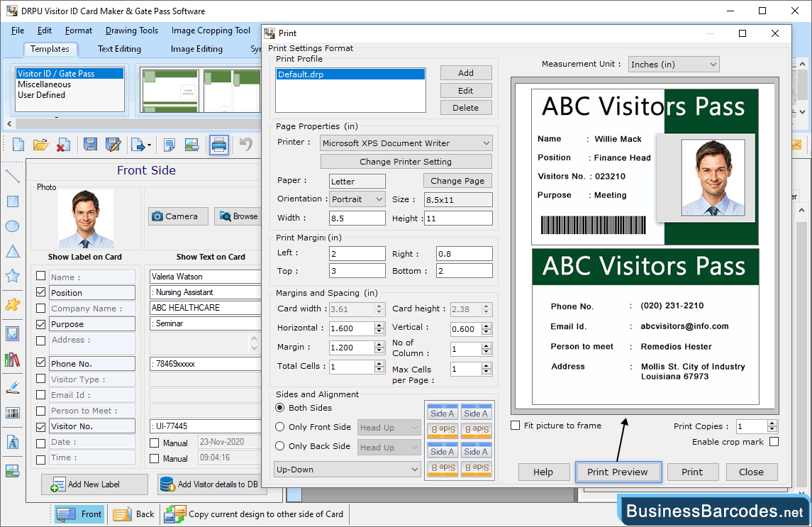Screen dimensions: 812x527
Task: Select Miscellaneous template category
Action: point(45,84)
